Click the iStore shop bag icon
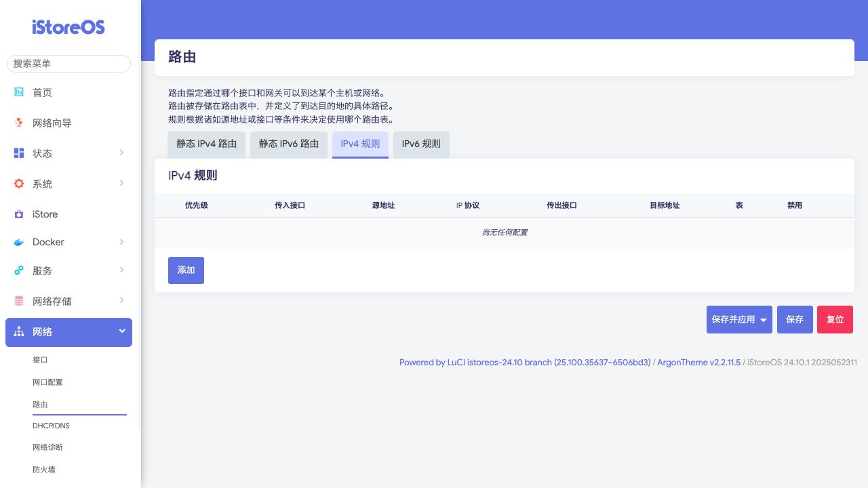 click(x=19, y=214)
